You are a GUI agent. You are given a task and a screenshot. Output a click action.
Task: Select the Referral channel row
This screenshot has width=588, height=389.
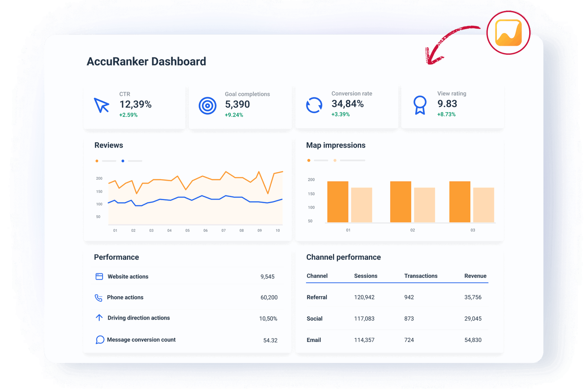coord(397,297)
